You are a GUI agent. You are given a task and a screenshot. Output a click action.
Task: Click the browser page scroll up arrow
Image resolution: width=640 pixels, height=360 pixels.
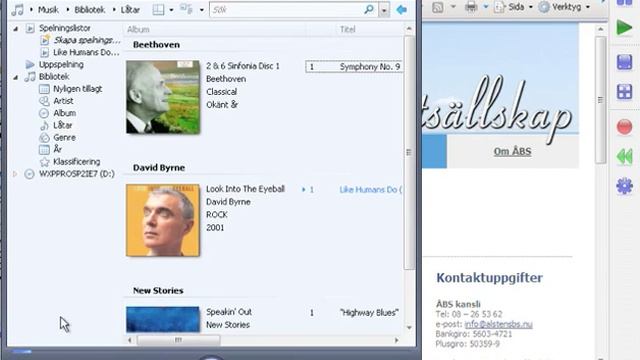[x=600, y=29]
